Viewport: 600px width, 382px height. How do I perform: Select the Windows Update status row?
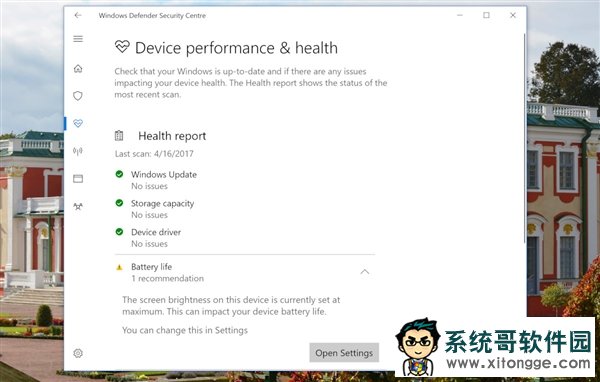pos(245,180)
